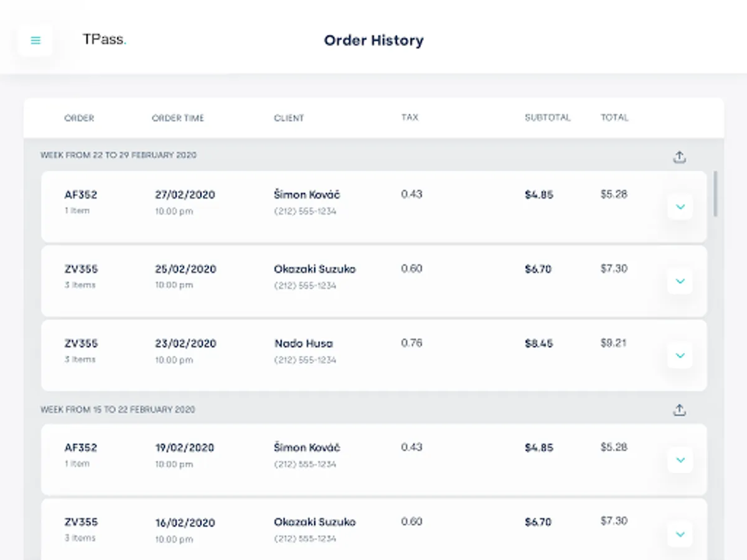
Task: Click the vertical scrollbar thumb
Action: [716, 194]
